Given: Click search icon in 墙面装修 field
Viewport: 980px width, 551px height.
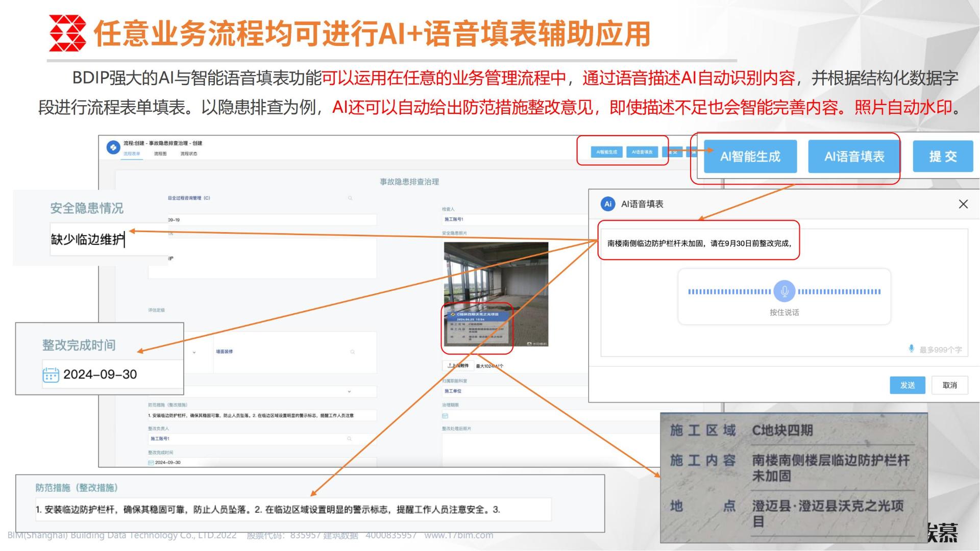Looking at the screenshot, I should click(x=353, y=352).
